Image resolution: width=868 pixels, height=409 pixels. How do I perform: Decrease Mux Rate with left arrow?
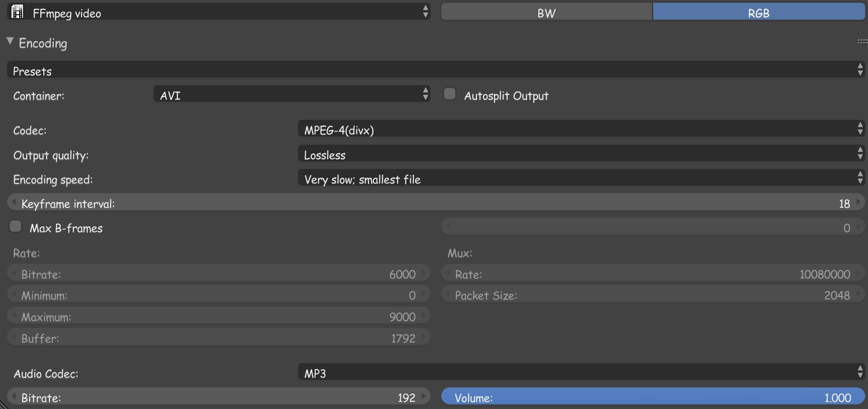point(448,273)
